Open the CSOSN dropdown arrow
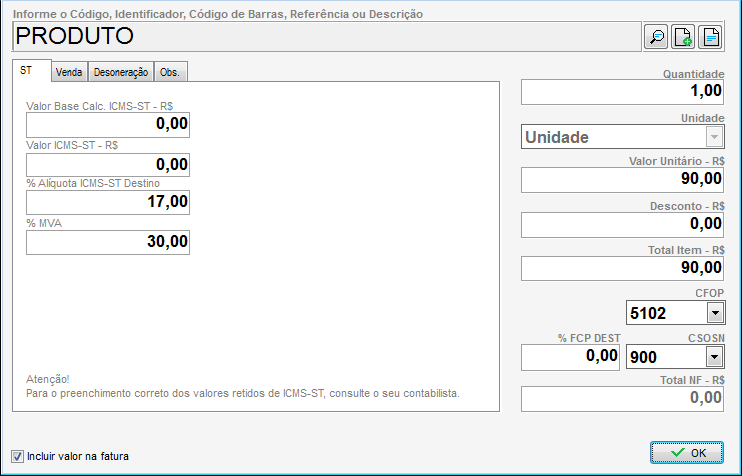Viewport: 742px width, 476px height. pos(714,357)
